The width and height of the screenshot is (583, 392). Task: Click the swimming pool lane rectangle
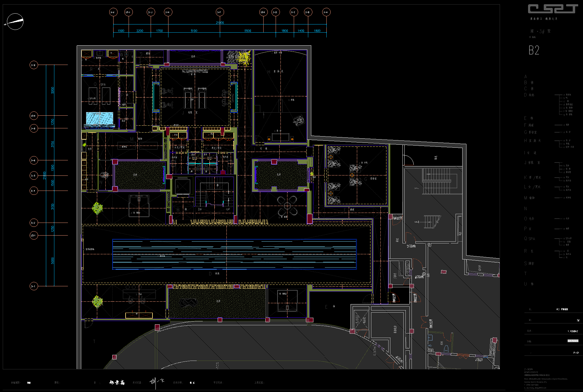234,254
